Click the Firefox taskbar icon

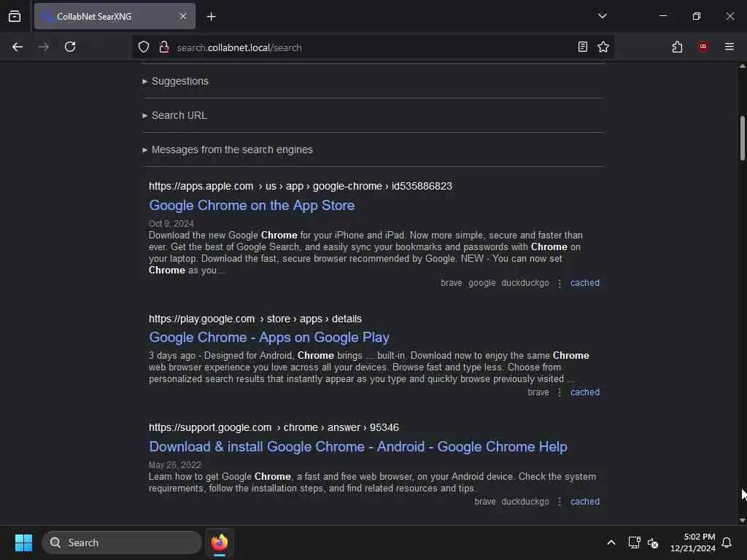pos(219,542)
